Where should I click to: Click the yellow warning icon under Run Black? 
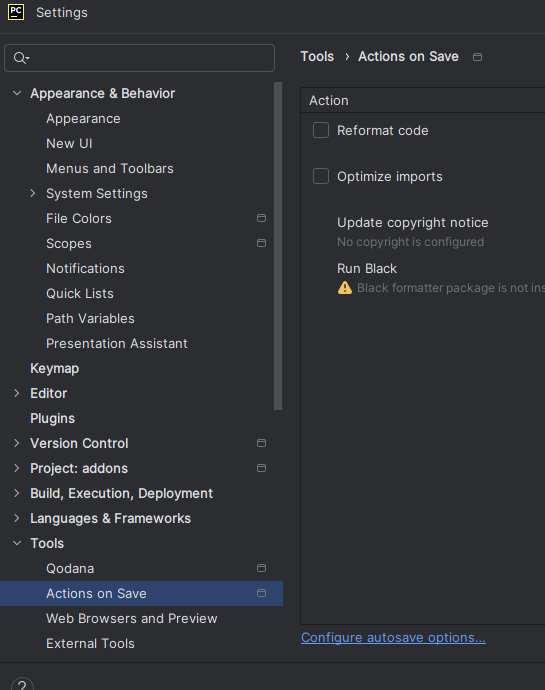[345, 288]
